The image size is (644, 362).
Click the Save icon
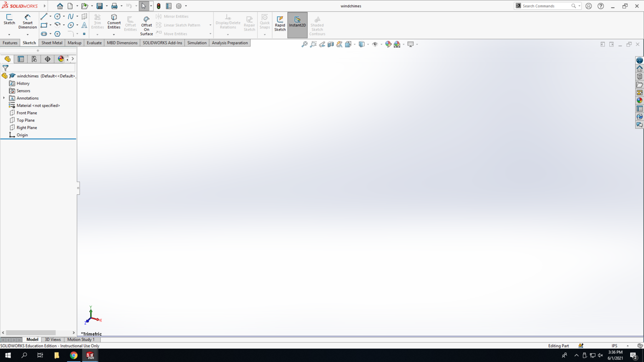pyautogui.click(x=99, y=6)
